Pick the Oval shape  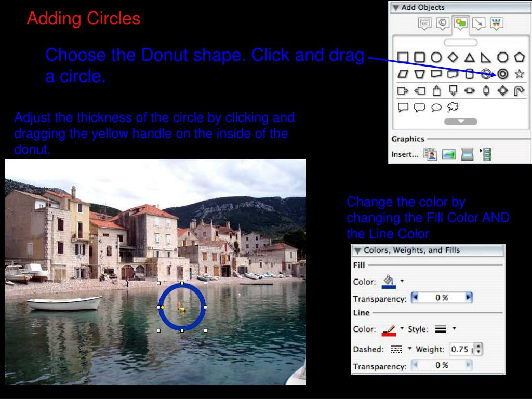pos(436,57)
